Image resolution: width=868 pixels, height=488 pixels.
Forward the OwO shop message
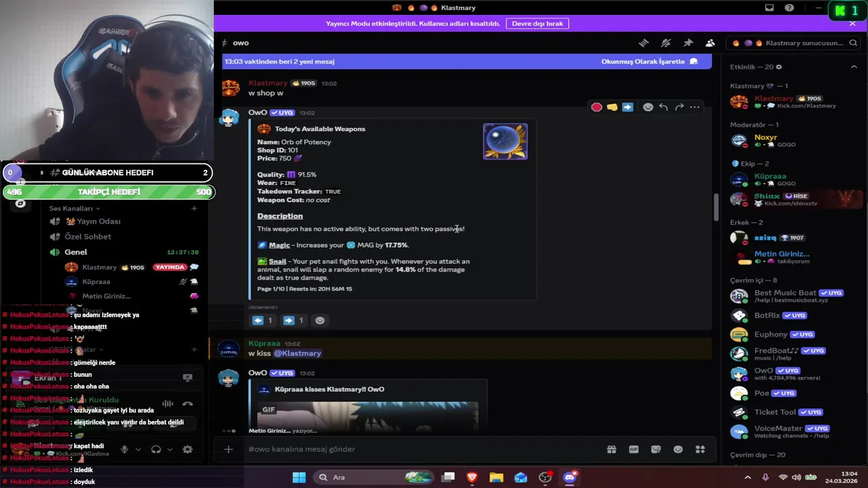[679, 107]
